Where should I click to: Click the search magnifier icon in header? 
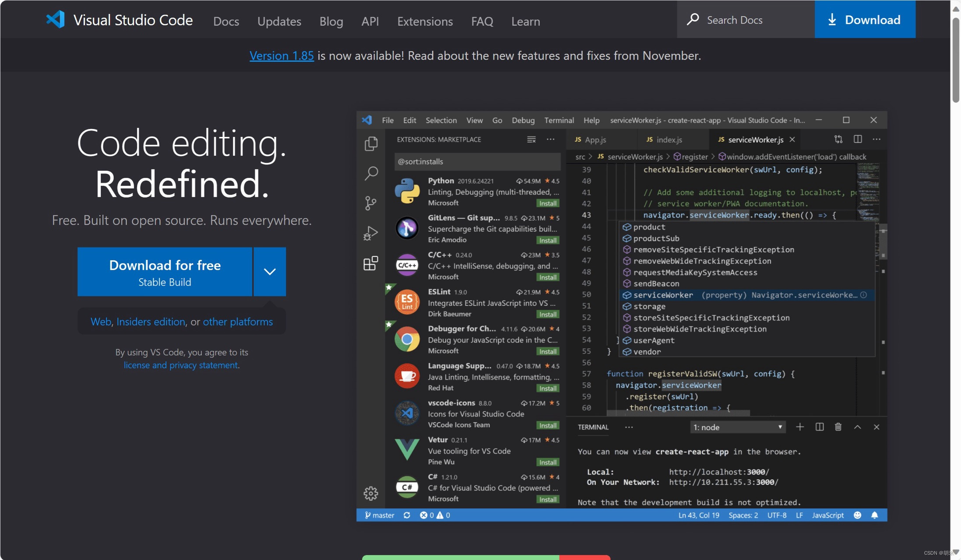[693, 20]
